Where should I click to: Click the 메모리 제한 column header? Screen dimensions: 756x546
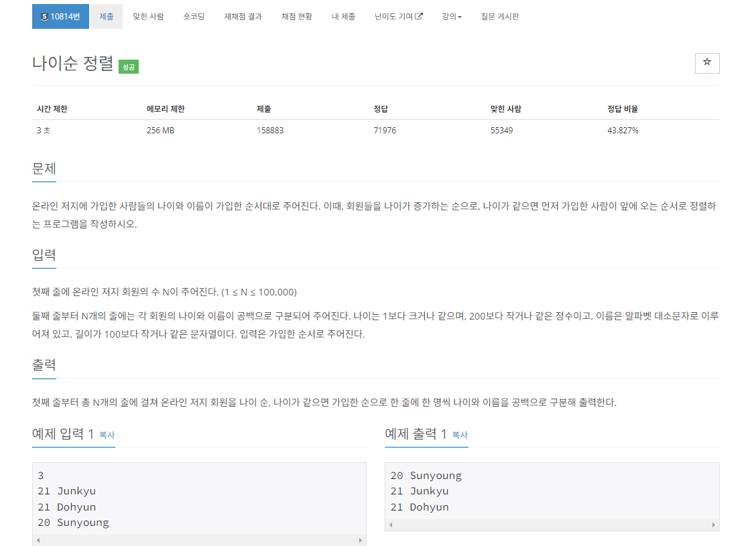coord(166,109)
